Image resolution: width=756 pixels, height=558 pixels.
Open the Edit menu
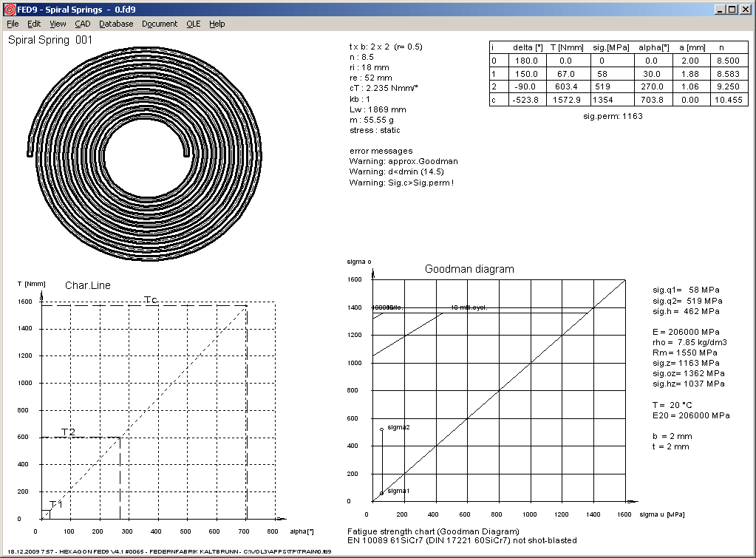(x=34, y=24)
